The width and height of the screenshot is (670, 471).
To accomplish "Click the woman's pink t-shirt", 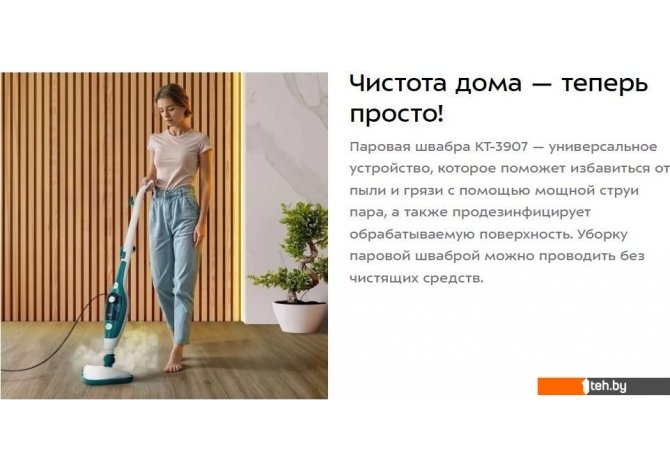I will click(x=179, y=159).
